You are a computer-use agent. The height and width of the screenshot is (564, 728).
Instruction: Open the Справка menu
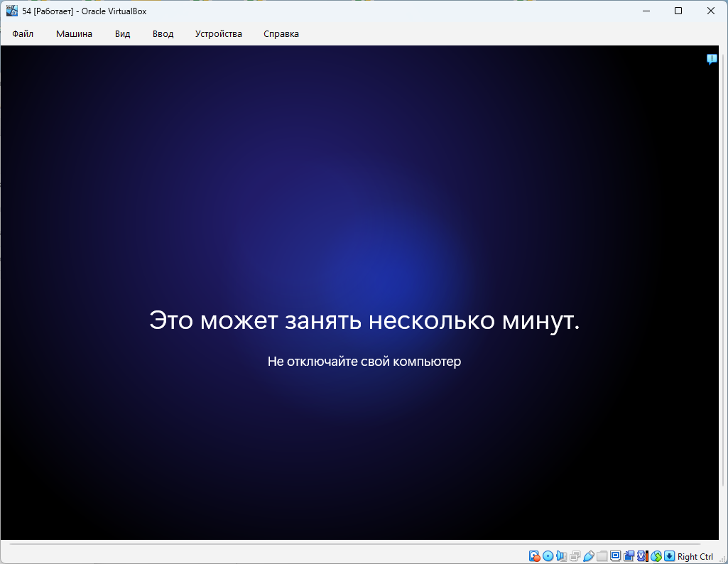tap(281, 34)
